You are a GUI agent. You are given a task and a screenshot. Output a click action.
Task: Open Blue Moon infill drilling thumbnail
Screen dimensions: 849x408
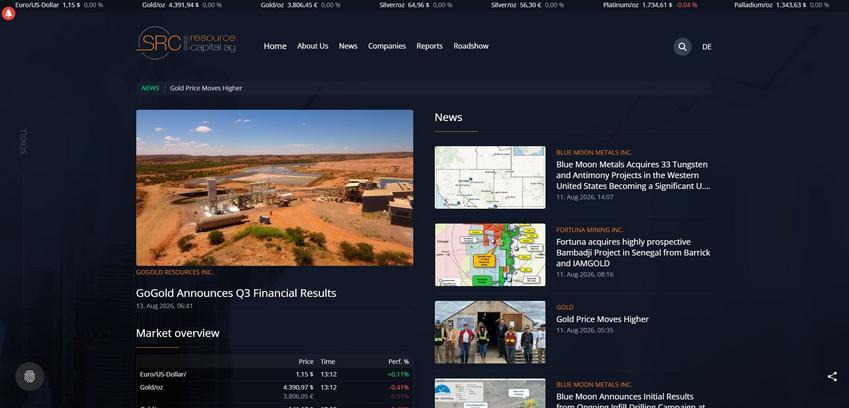coord(490,393)
